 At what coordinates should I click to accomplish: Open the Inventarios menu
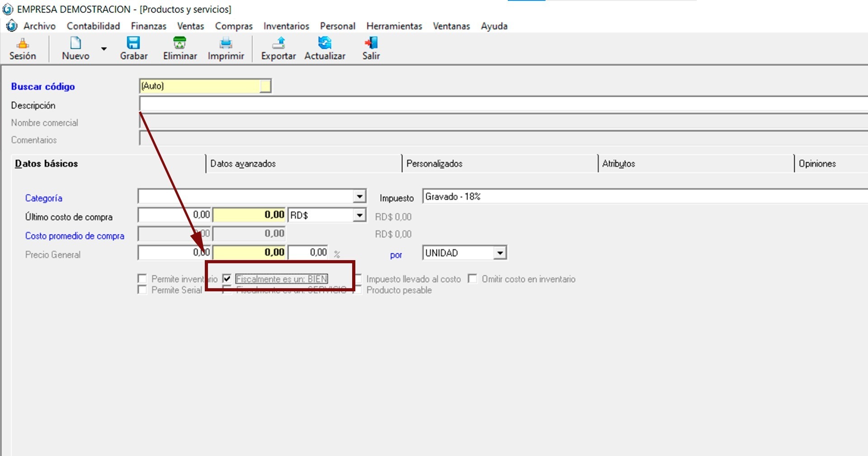coord(286,26)
